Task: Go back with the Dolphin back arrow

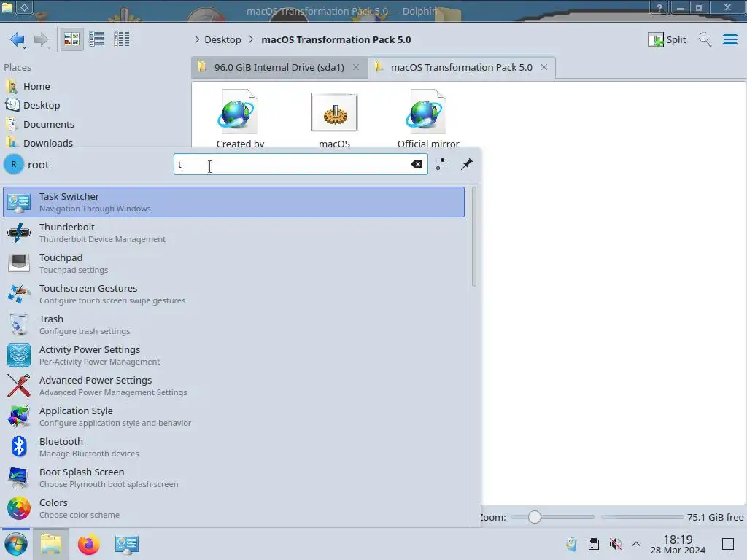Action: click(x=18, y=39)
